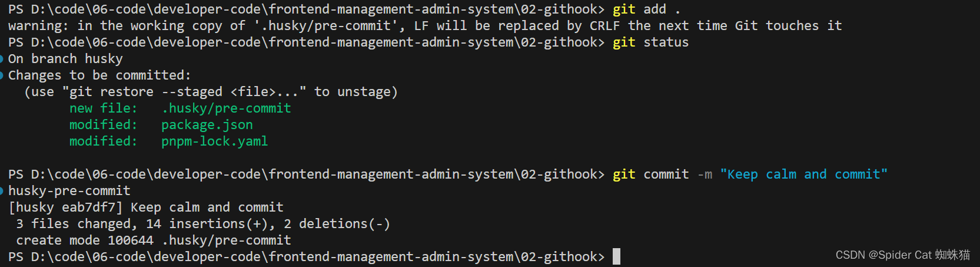
Task: Click the "commit" word after git in the command
Action: [x=666, y=174]
